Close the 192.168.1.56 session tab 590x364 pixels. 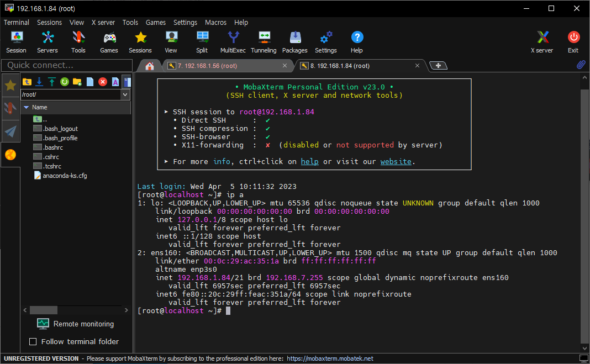(x=285, y=65)
